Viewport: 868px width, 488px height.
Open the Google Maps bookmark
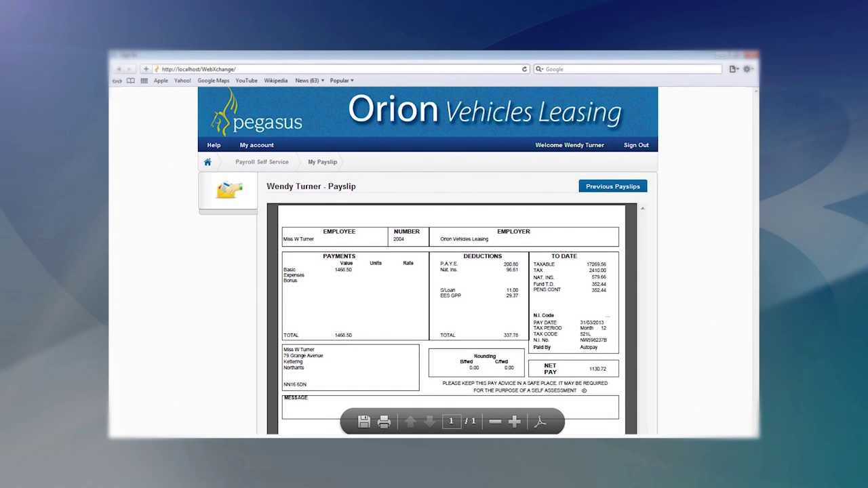click(x=214, y=81)
